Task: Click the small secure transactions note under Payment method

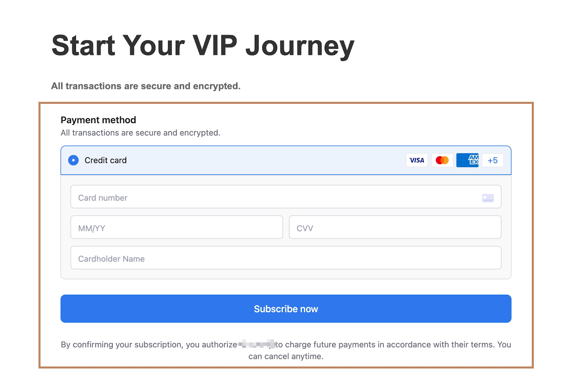Action: [x=140, y=133]
